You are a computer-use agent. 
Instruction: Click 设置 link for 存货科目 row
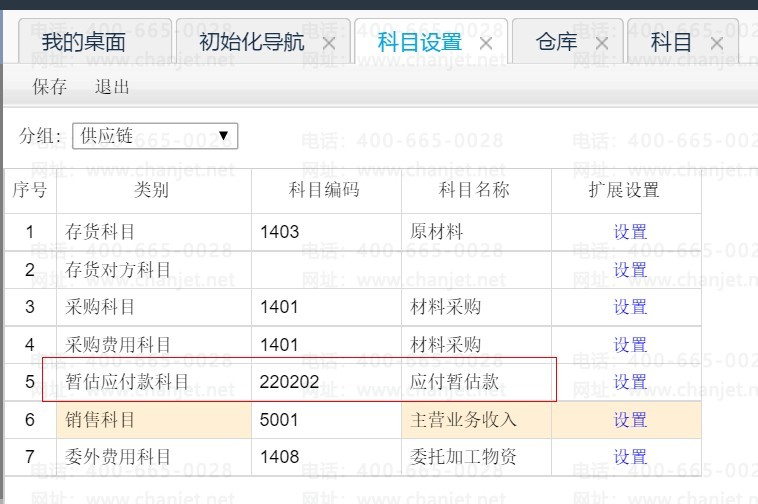[630, 232]
